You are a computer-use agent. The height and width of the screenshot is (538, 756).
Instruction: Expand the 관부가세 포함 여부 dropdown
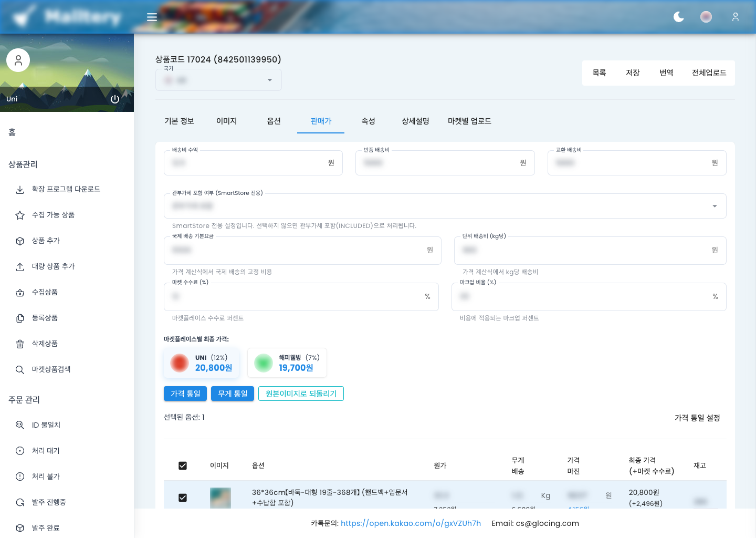445,206
